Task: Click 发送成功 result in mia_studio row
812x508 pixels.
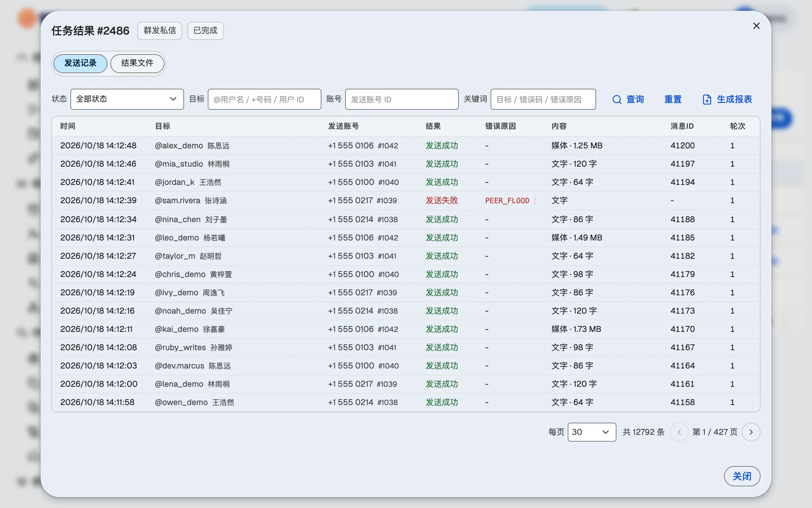Action: tap(442, 164)
